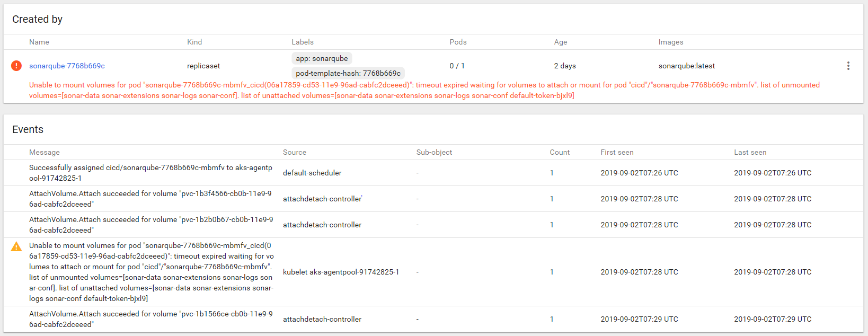The width and height of the screenshot is (868, 336).
Task: Click the 'kubelet aks-agentpool-91742825-1' source cell
Action: [x=341, y=272]
